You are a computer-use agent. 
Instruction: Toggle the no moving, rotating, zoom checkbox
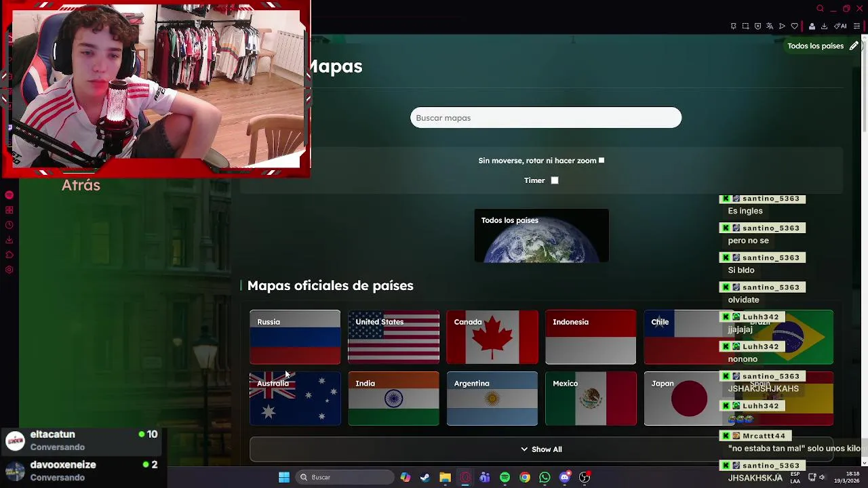(601, 161)
